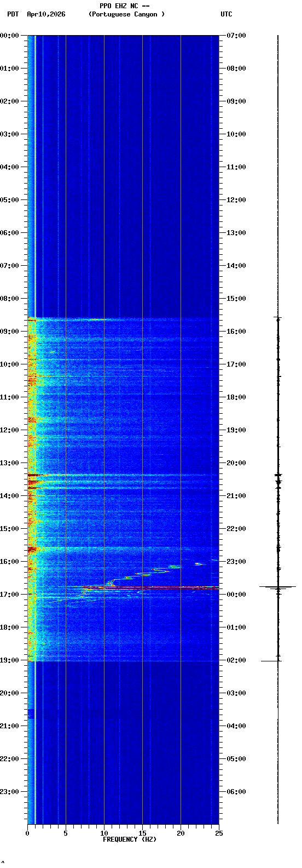Screen dimensions: 302x868
Task: Click '11:00' on the UTC time axis
Action: click(x=236, y=167)
